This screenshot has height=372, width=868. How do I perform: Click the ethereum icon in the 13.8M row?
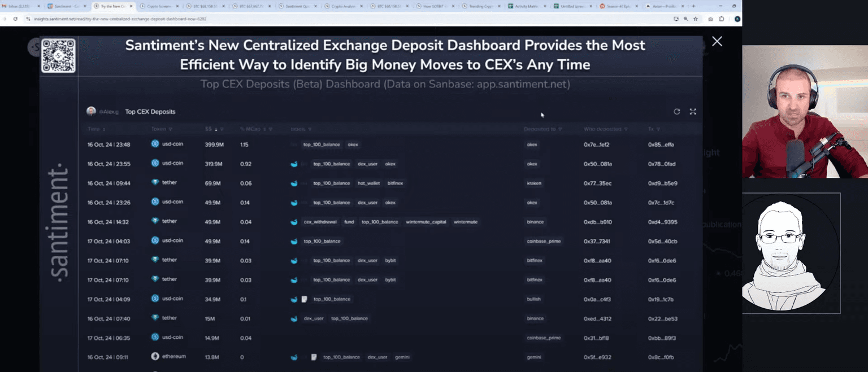tap(155, 357)
